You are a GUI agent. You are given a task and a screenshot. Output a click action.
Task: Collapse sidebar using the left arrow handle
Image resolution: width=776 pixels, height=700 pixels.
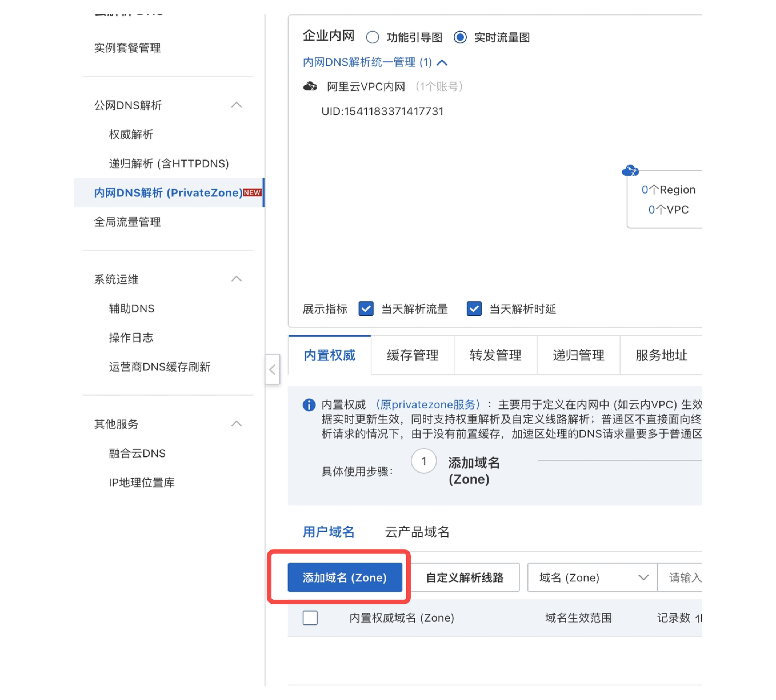click(x=272, y=369)
